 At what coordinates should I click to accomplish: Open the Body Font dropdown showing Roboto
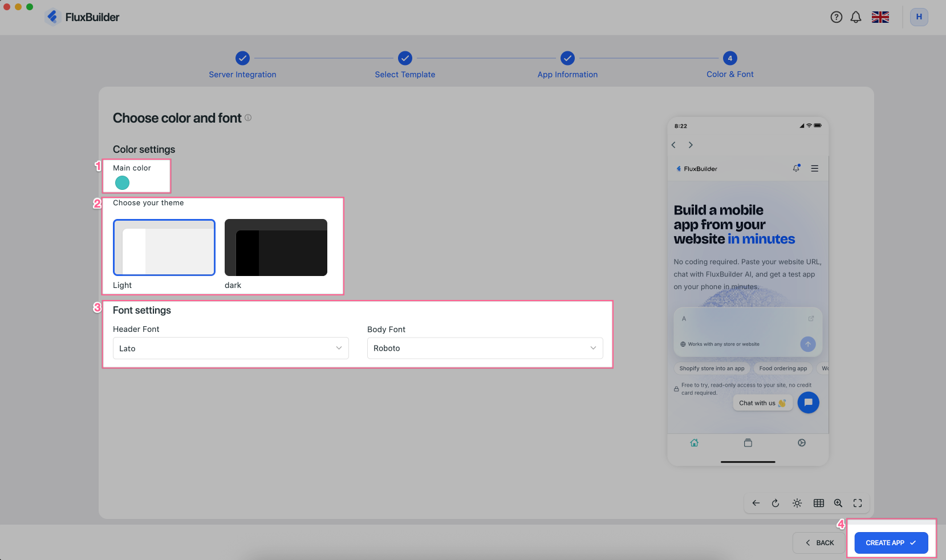(485, 348)
